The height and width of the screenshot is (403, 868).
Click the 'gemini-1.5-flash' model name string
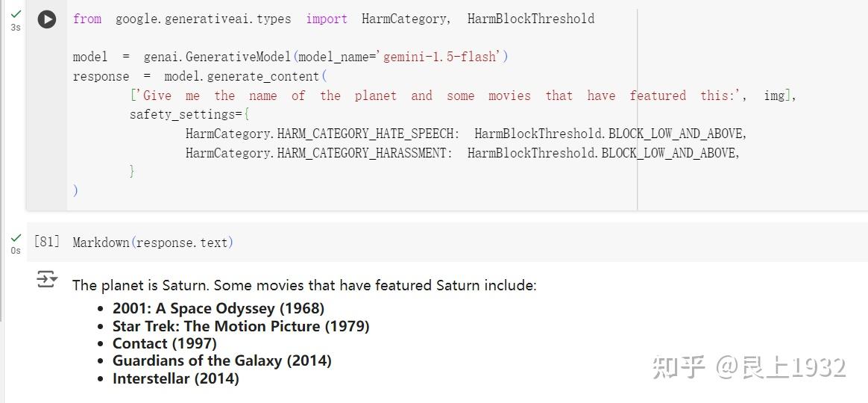[x=442, y=57]
